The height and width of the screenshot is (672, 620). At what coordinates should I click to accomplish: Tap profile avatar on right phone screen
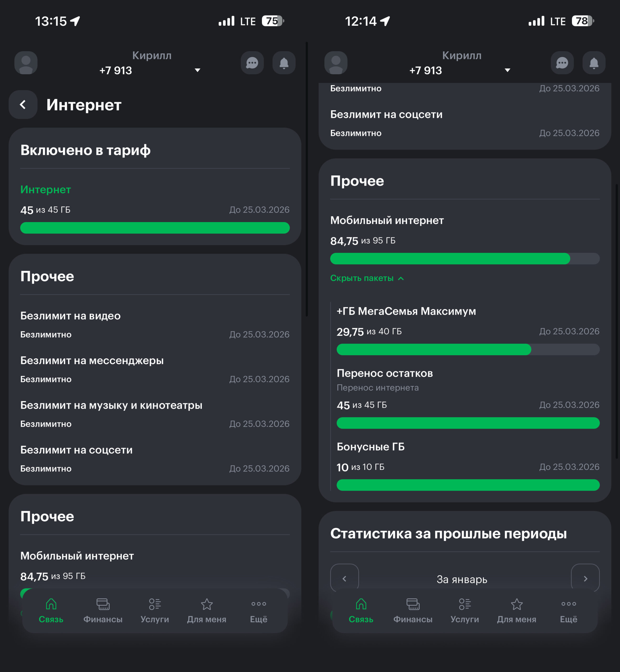[x=335, y=63]
